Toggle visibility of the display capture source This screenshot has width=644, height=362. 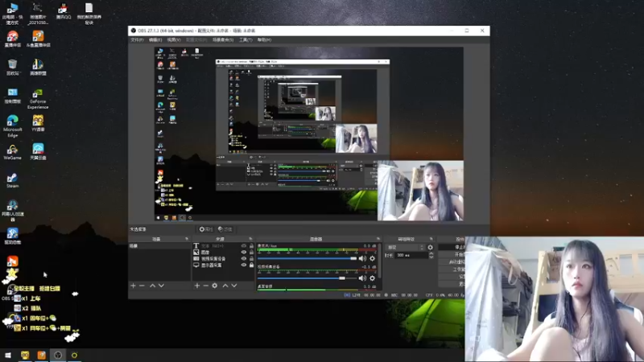click(244, 265)
